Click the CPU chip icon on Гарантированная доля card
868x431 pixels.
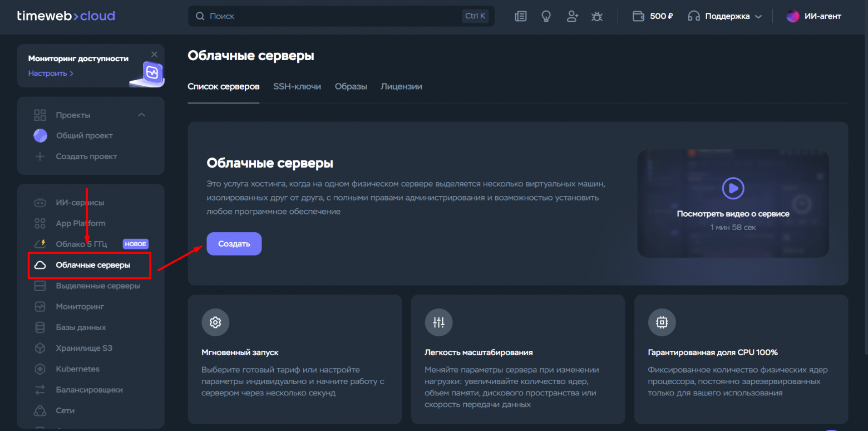662,322
